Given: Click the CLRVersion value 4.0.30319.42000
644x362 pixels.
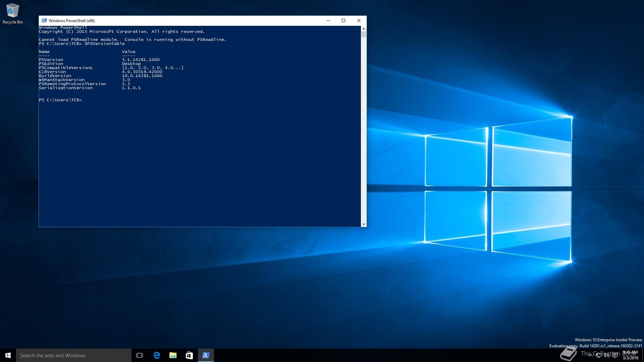Looking at the screenshot, I should point(142,72).
